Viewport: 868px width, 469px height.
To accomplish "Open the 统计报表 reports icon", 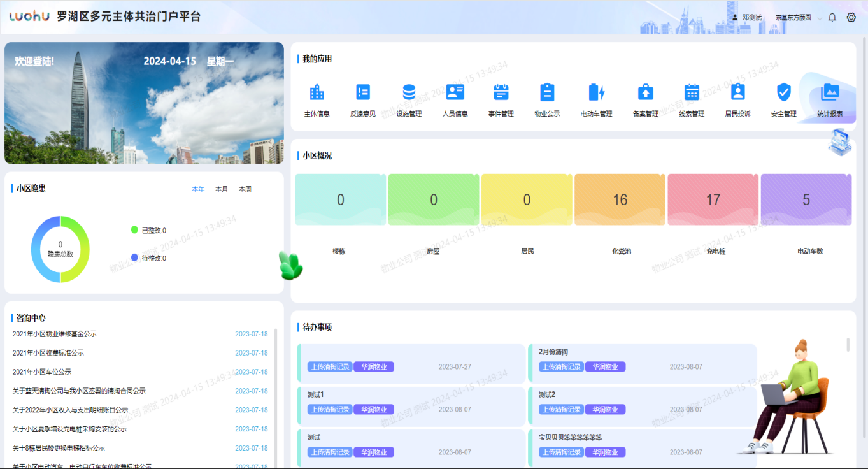I will pos(830,93).
